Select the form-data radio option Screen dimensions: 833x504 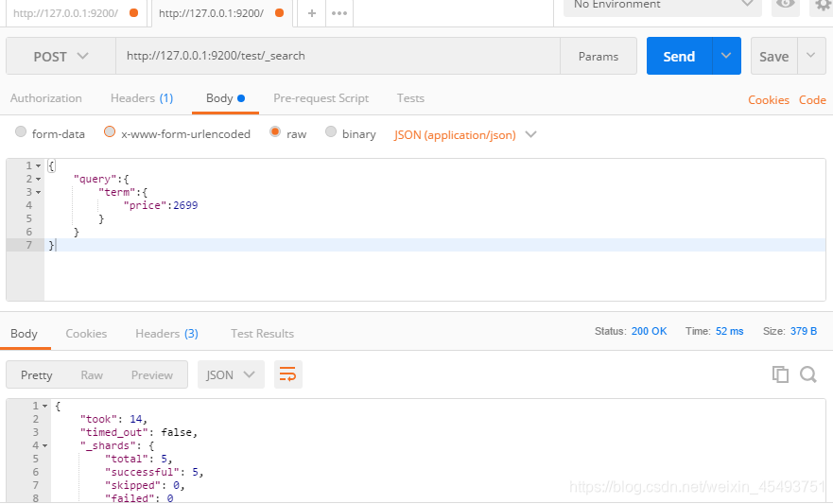pos(21,131)
